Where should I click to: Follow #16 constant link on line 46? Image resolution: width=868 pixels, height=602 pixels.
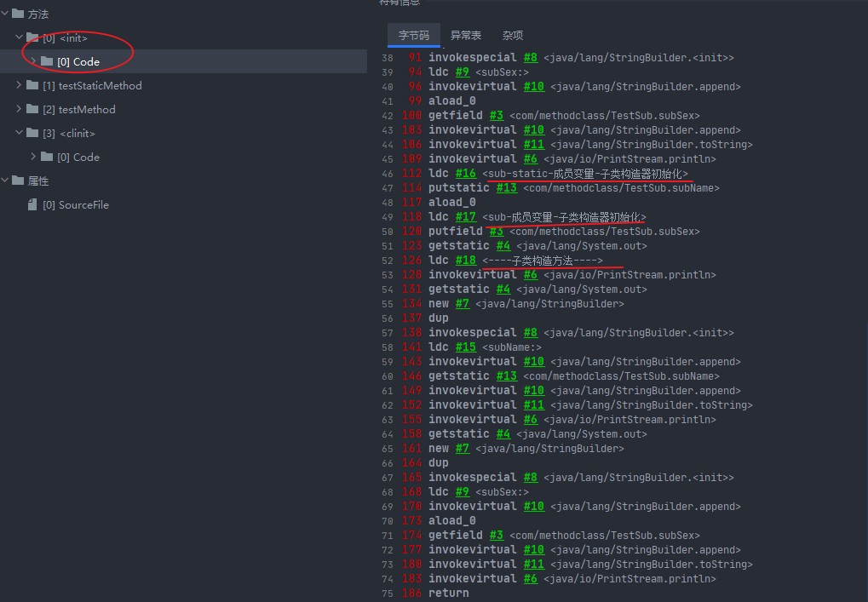click(x=466, y=173)
